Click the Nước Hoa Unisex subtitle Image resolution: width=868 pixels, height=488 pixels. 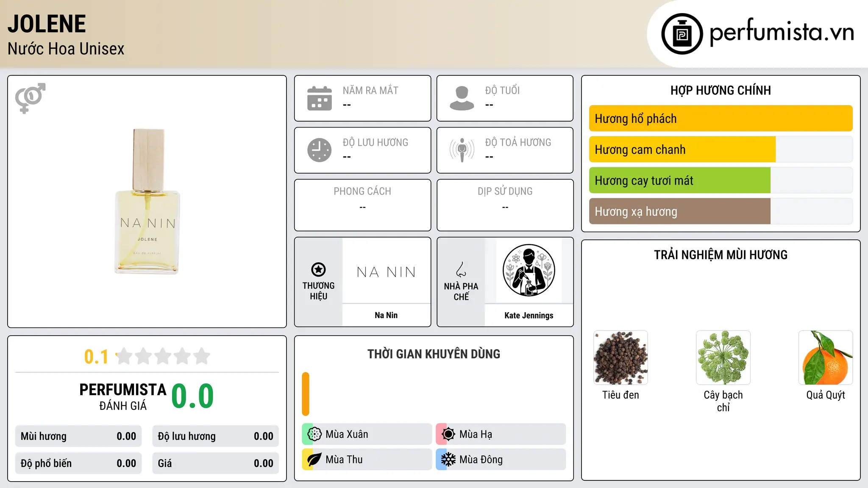(66, 49)
